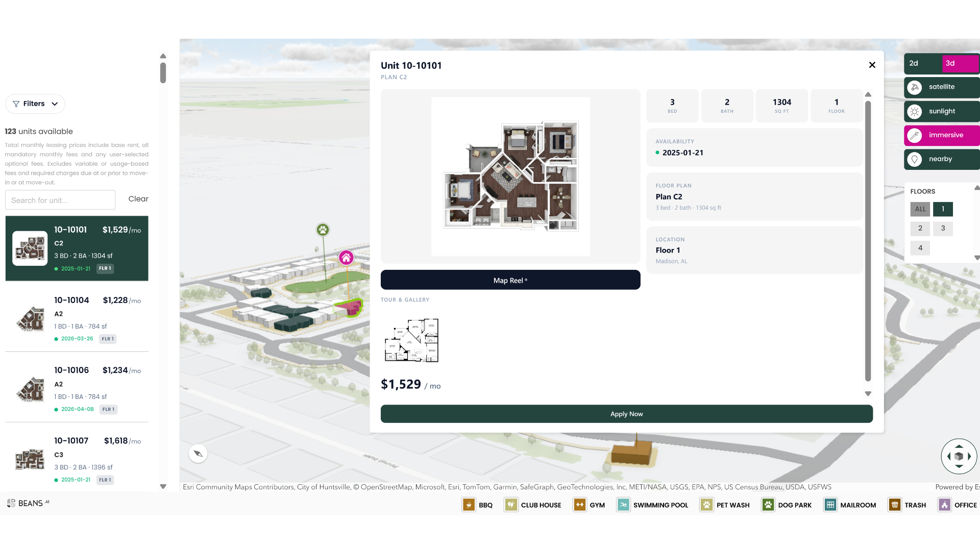The image size is (980, 551).
Task: Open the Filters dropdown
Action: [x=35, y=104]
